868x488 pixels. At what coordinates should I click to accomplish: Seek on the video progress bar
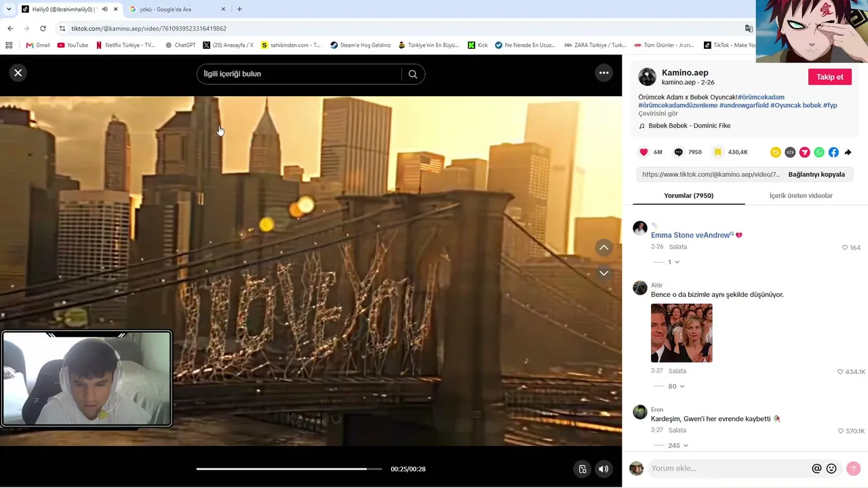290,469
